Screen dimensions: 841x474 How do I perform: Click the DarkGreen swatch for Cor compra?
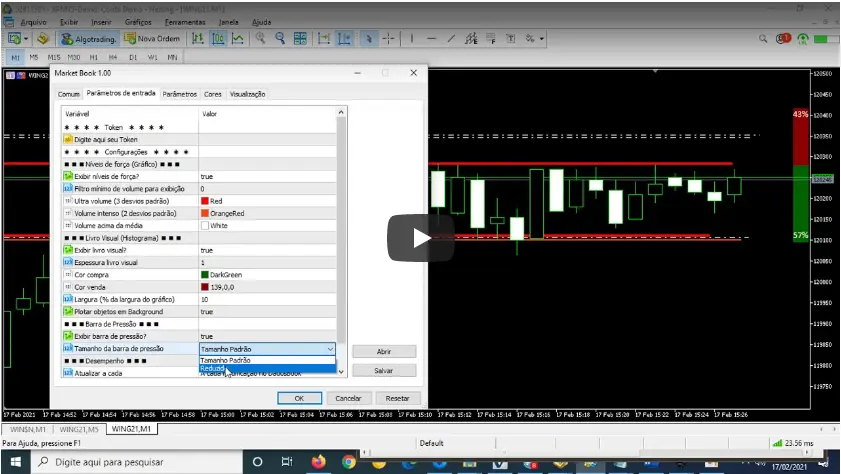tap(205, 274)
